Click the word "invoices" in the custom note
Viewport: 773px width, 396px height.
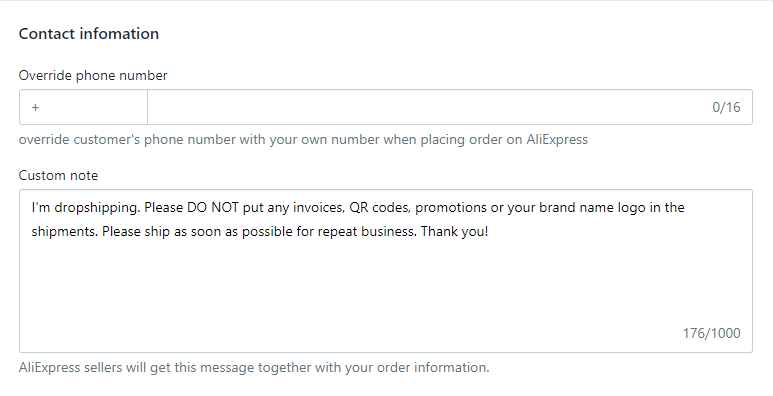click(318, 208)
